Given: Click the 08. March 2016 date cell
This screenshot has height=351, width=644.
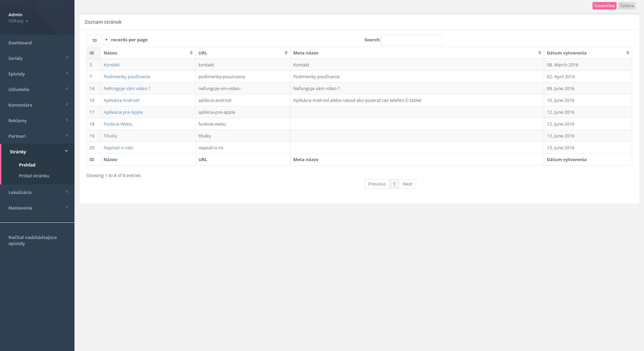Looking at the screenshot, I should click(588, 65).
